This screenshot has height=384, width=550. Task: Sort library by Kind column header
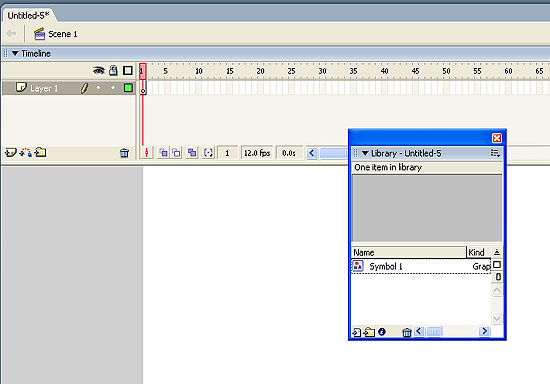click(x=478, y=252)
